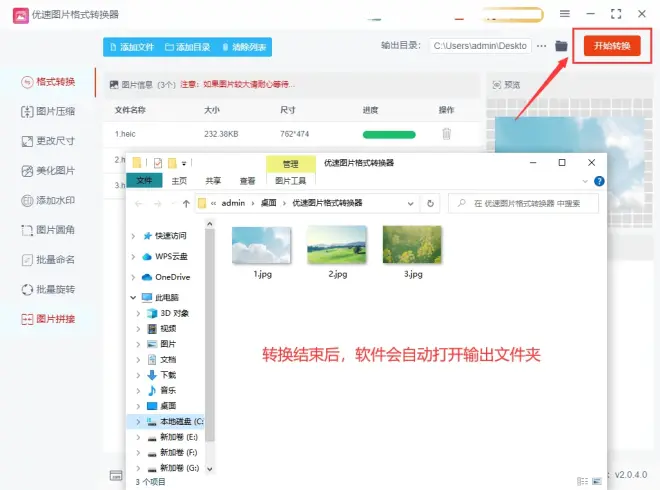Click navigation pane scroll-up arrow
This screenshot has width=660, height=490.
(x=210, y=224)
